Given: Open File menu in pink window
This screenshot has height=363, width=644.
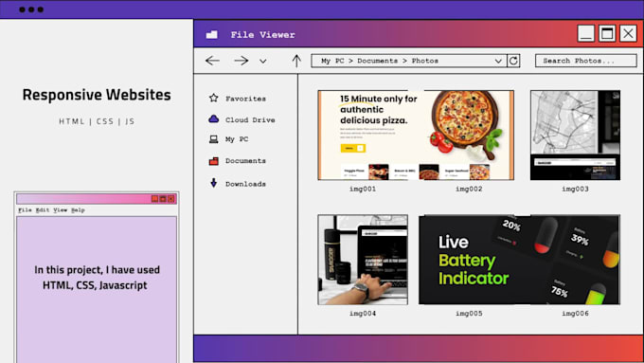Looking at the screenshot, I should (25, 210).
